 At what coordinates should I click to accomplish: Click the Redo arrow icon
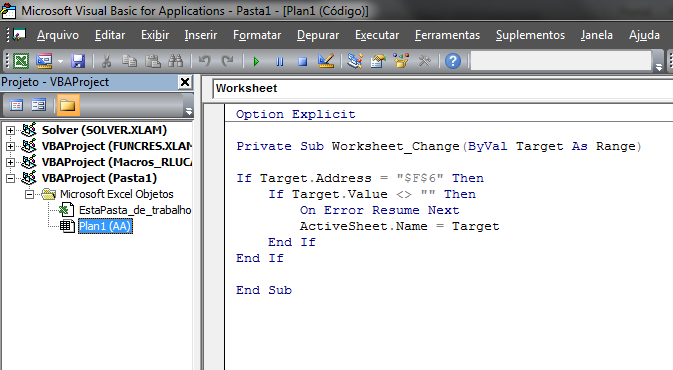click(227, 61)
